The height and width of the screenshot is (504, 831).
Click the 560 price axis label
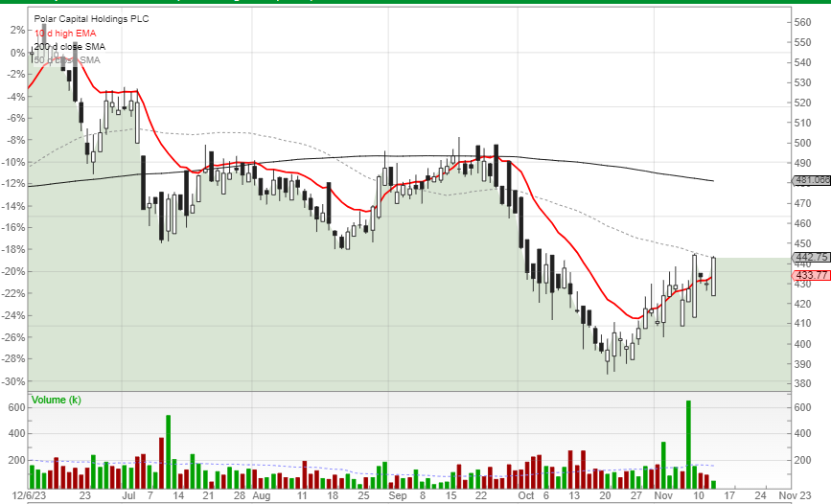click(x=802, y=22)
